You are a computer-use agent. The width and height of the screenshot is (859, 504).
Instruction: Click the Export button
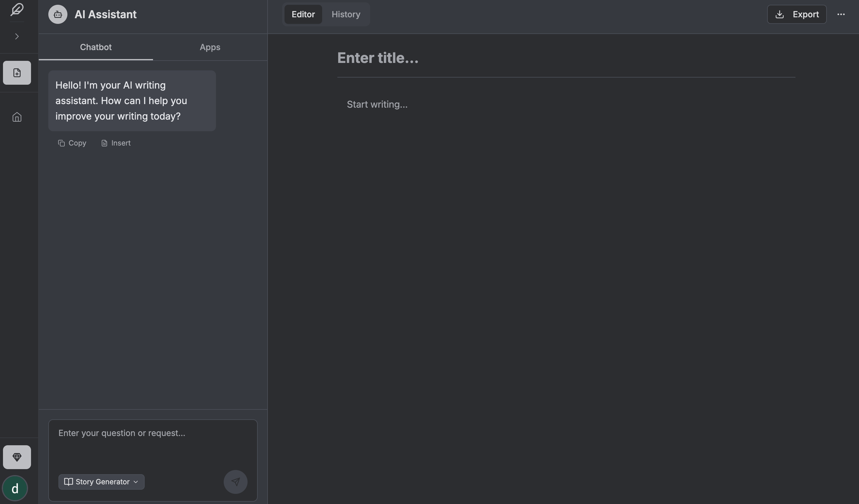[797, 14]
